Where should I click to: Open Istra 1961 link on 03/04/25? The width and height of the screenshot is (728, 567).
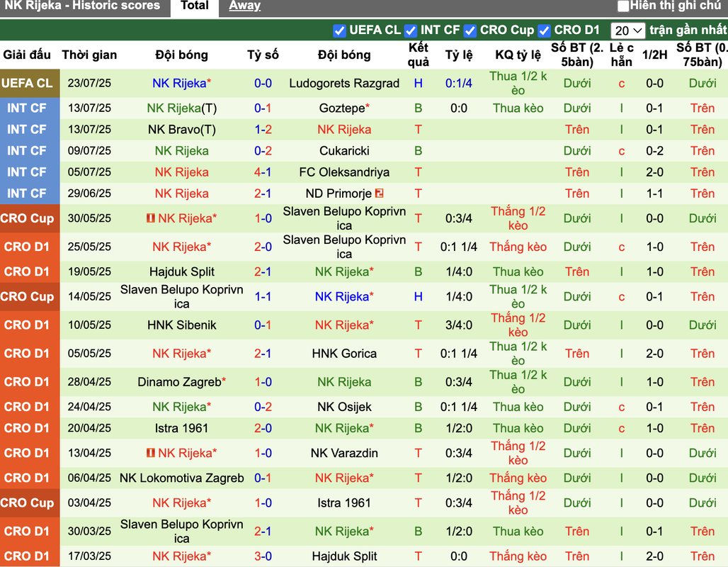[x=344, y=503]
